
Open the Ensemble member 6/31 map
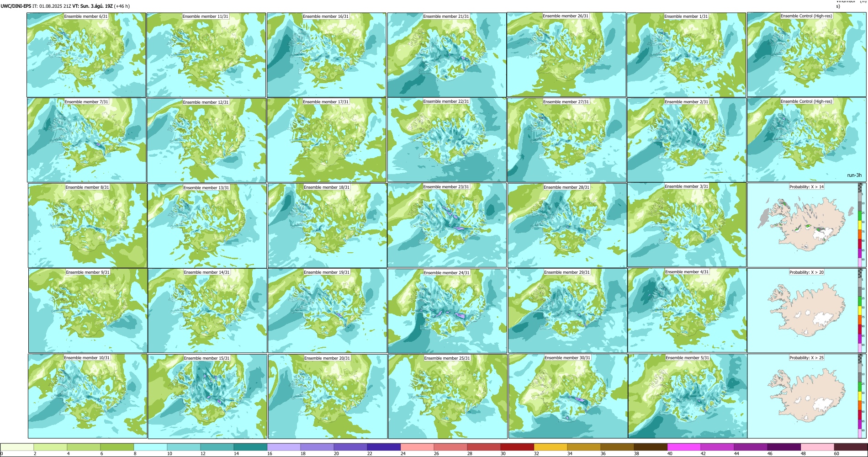coord(86,54)
